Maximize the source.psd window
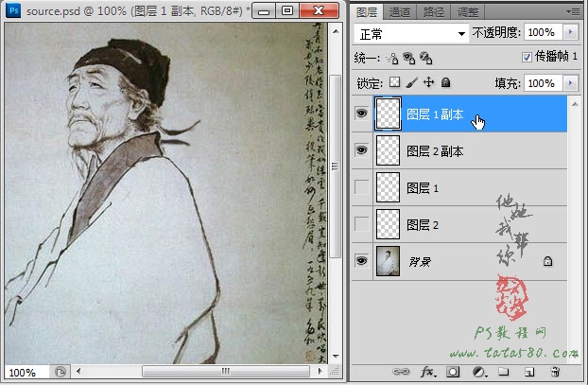The height and width of the screenshot is (385, 588). pos(287,11)
